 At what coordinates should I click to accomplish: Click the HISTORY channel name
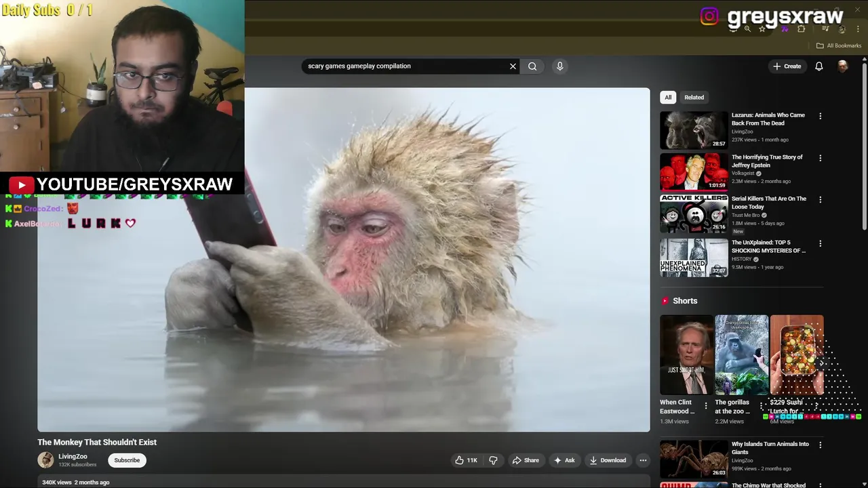742,259
